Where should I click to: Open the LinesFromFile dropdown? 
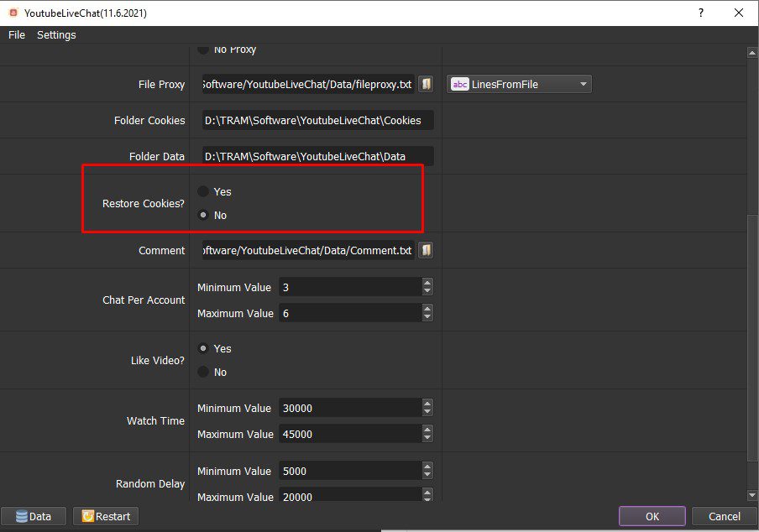coord(519,84)
